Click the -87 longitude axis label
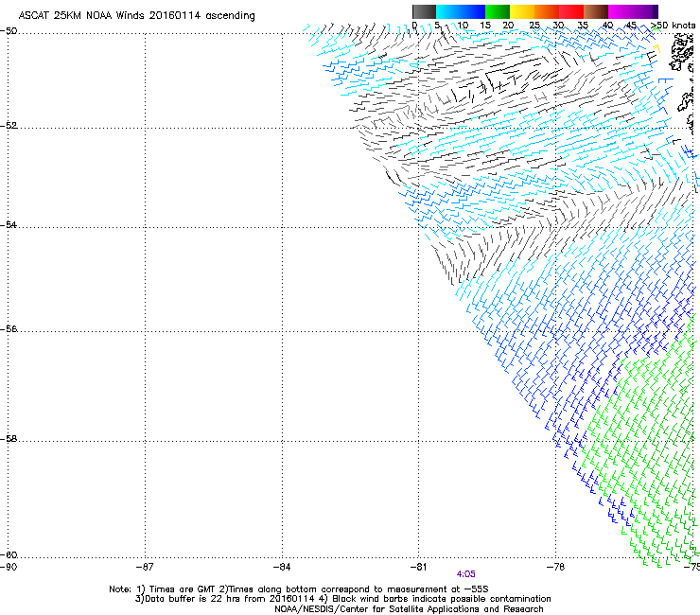The height and width of the screenshot is (615, 700). [x=145, y=567]
